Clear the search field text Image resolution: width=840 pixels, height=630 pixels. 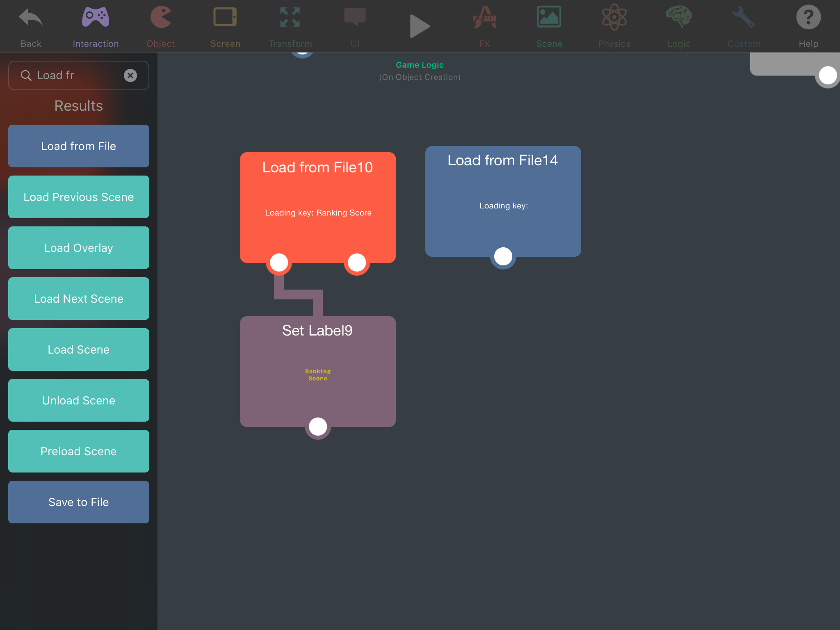click(x=130, y=75)
